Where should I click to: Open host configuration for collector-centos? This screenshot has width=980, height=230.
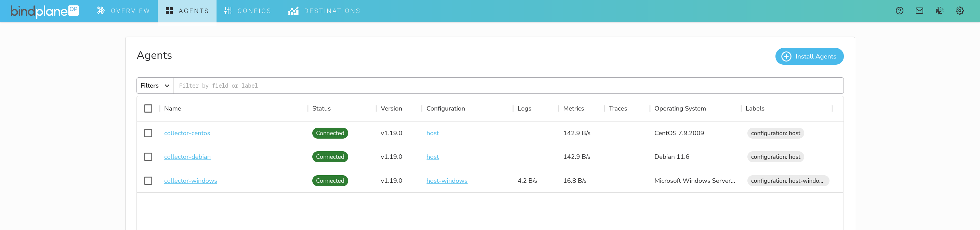[x=433, y=133]
